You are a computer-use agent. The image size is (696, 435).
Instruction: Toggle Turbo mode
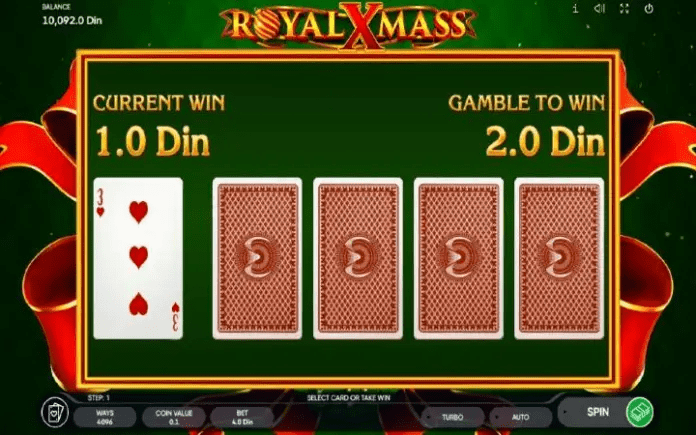pos(452,417)
